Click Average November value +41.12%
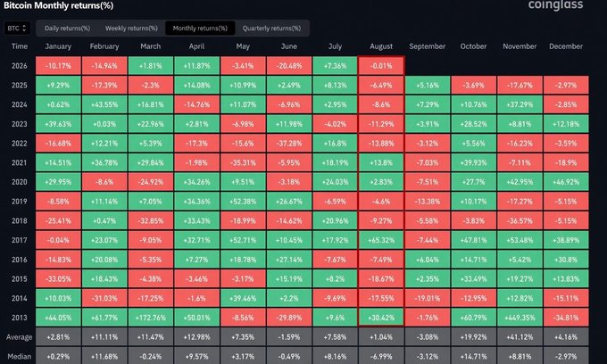607x364 pixels. pos(520,337)
